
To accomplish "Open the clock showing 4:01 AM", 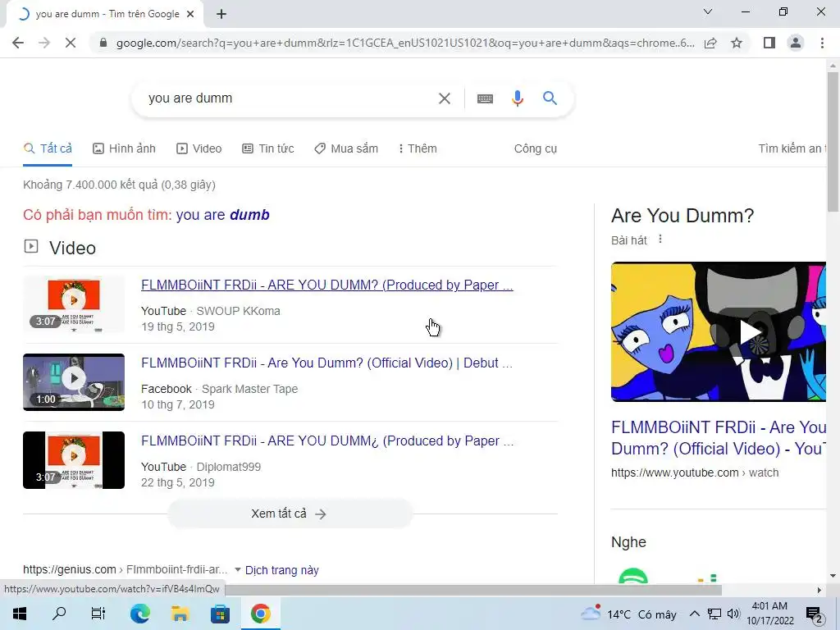I will point(769,614).
